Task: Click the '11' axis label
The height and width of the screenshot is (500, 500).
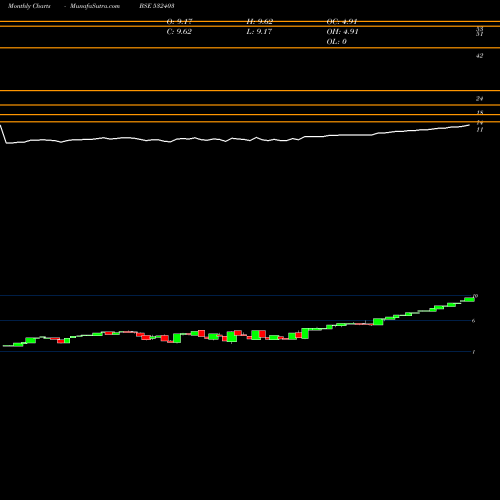Action: point(479,129)
